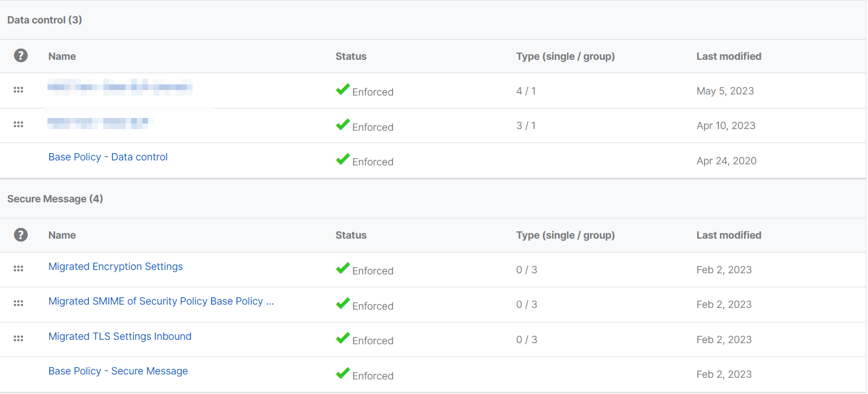The height and width of the screenshot is (394, 868).
Task: Grab drag handle for Migrated Encryption Settings
Action: click(18, 269)
